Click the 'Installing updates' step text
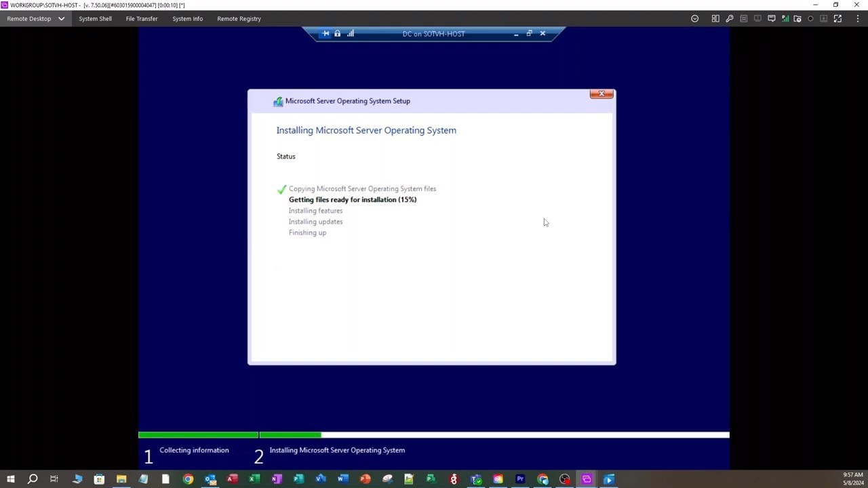 315,222
